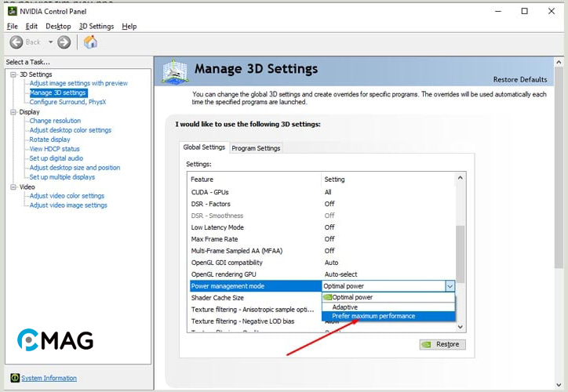Collapse the Video tree node
The height and width of the screenshot is (392, 568).
13,187
